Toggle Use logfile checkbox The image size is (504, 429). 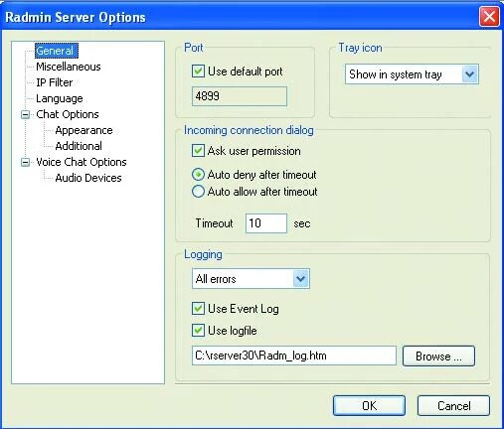pos(198,331)
